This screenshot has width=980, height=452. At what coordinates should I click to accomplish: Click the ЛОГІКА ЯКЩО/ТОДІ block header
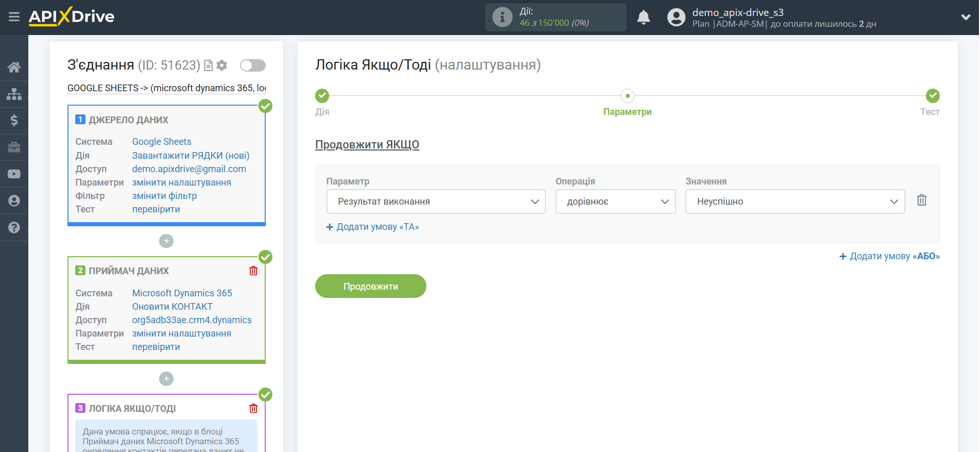pos(132,409)
